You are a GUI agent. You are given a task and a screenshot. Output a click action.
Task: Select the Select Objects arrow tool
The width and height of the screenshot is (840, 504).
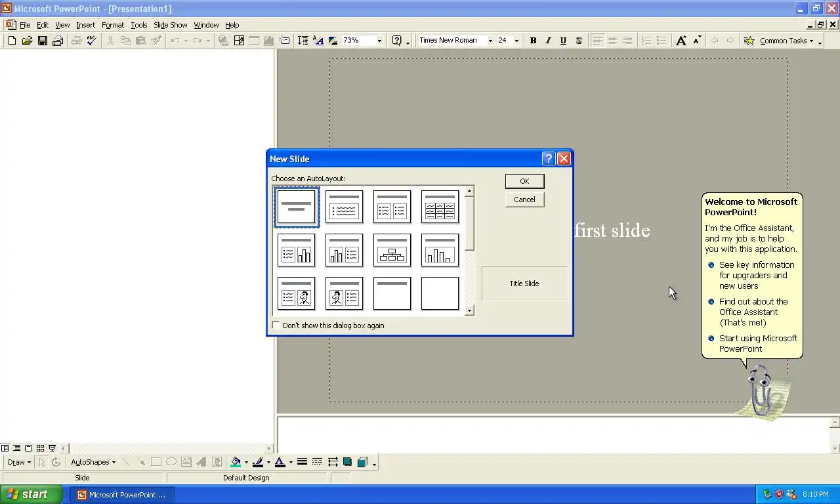(x=41, y=462)
